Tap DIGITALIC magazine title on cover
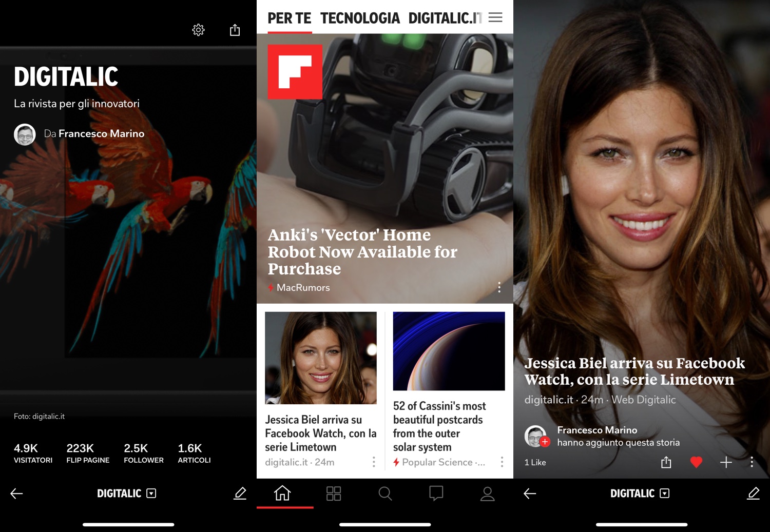Image resolution: width=770 pixels, height=532 pixels. point(66,77)
